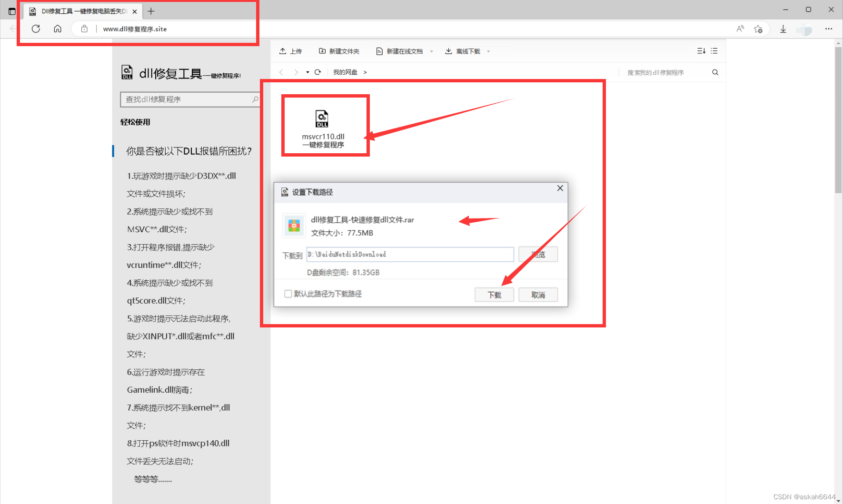Open the browser settings ellipsis menu

(x=829, y=29)
